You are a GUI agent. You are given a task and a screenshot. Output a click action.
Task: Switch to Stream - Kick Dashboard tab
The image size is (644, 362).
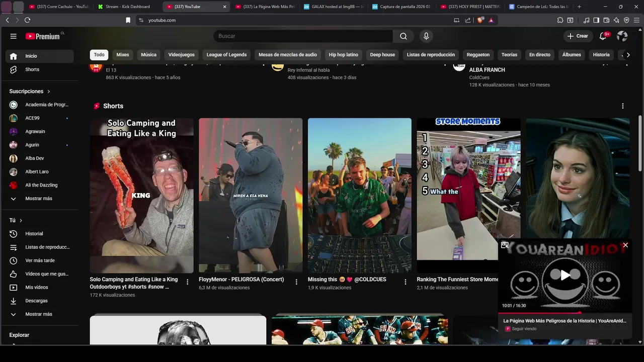(127, 7)
